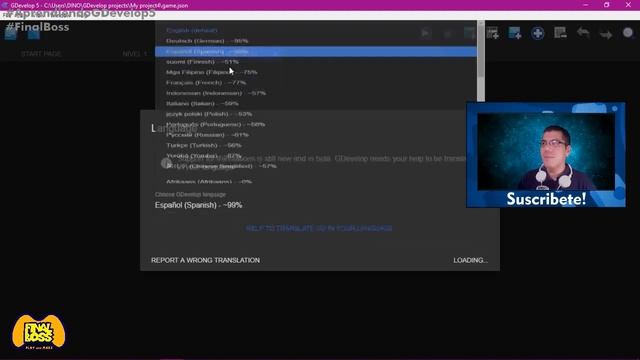640x360 pixels.
Task: Click the redo arrow icon
Action: point(606,34)
